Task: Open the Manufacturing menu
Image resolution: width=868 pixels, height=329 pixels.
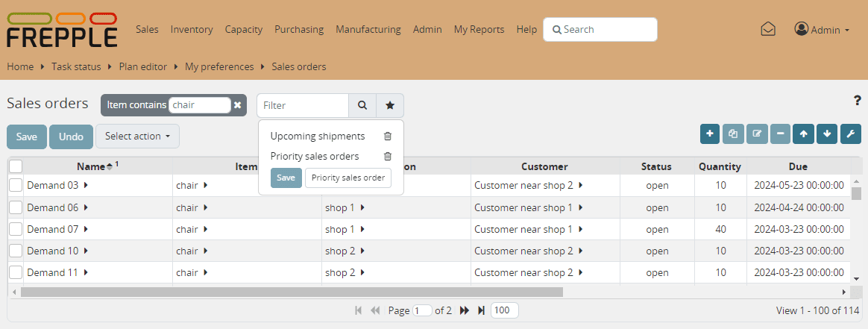Action: pos(368,30)
